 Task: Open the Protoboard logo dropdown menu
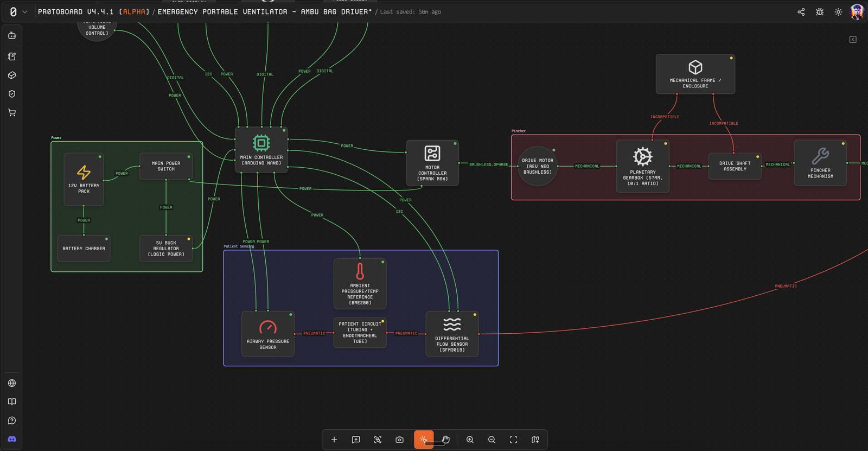(x=18, y=12)
